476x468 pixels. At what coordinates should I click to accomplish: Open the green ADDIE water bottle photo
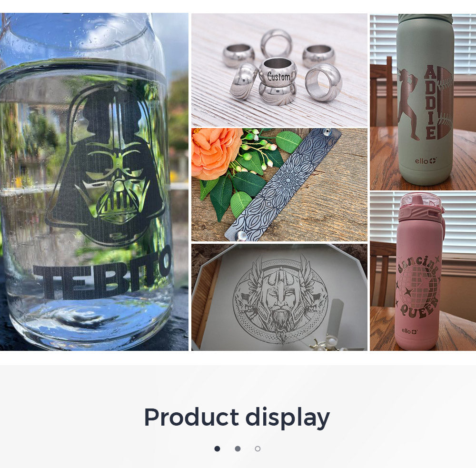coord(423,102)
